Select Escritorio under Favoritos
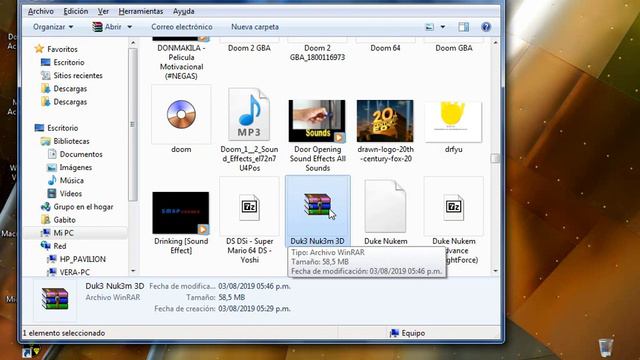The width and height of the screenshot is (640, 360). point(63,62)
